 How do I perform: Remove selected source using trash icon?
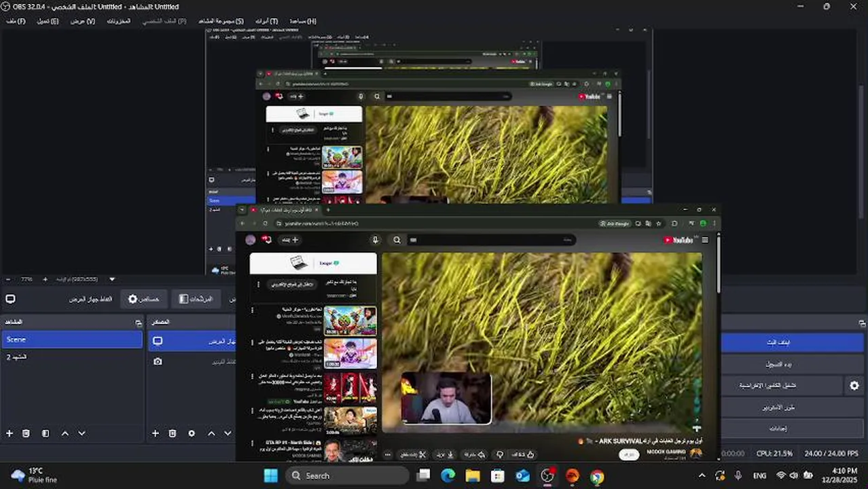click(x=173, y=433)
